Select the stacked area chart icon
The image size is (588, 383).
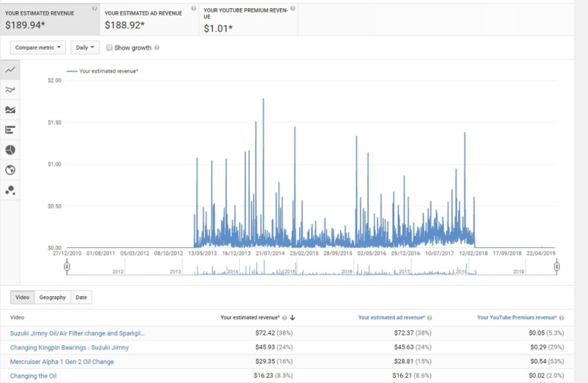(10, 110)
